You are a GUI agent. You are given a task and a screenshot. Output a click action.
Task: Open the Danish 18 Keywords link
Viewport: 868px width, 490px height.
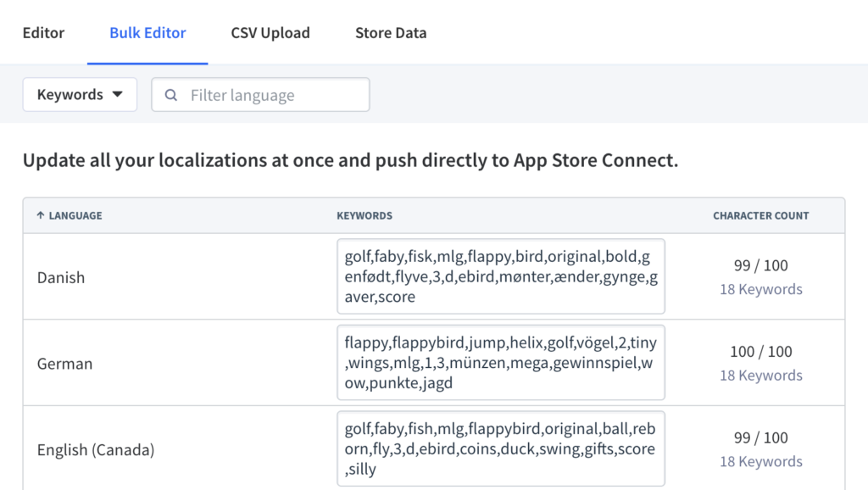pyautogui.click(x=760, y=289)
